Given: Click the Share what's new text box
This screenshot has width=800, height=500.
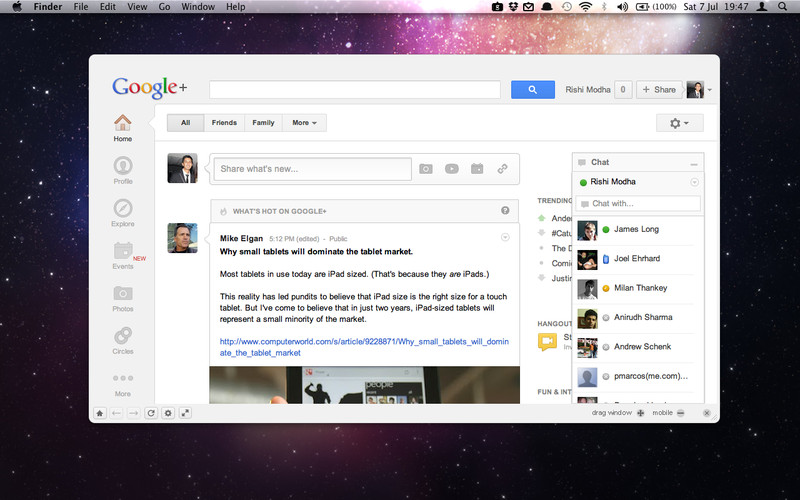Looking at the screenshot, I should (313, 169).
